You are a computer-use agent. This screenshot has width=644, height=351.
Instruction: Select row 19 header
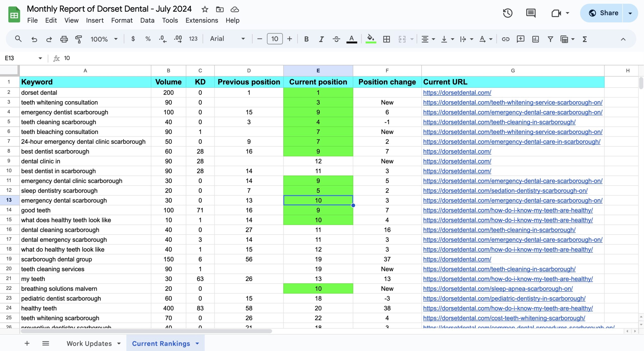pos(9,259)
